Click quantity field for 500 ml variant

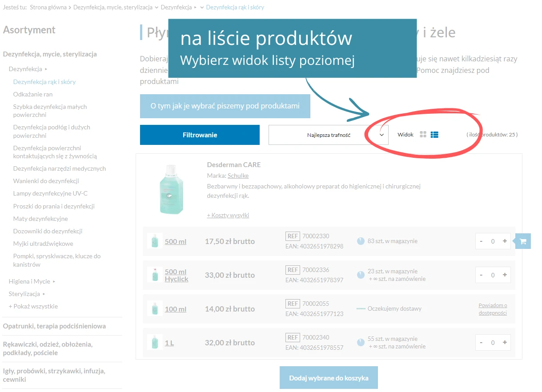click(x=493, y=241)
